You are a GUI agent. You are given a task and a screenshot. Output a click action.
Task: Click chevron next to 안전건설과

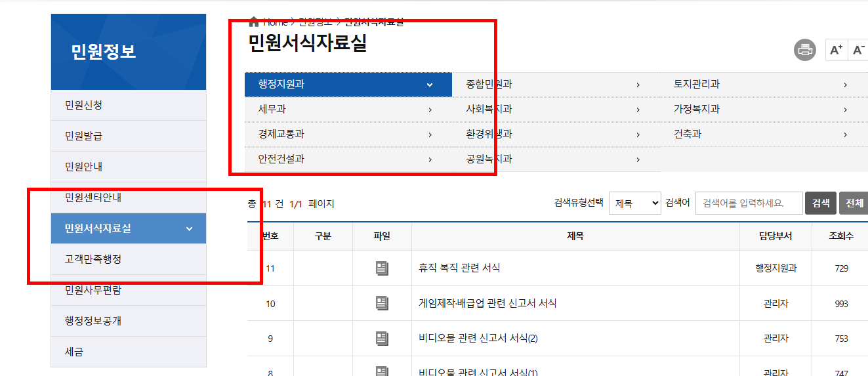[430, 159]
